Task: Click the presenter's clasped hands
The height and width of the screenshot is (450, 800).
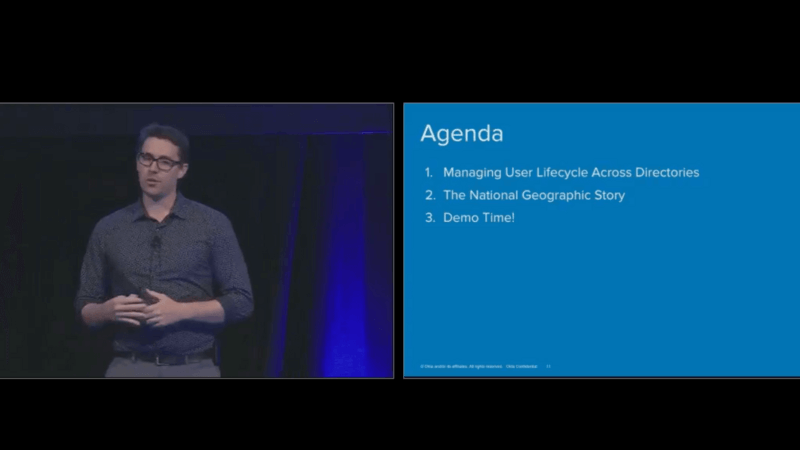Action: pos(143,306)
